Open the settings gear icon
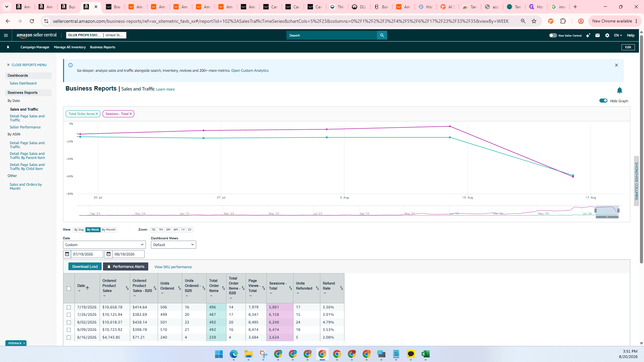Image resolution: width=644 pixels, height=362 pixels. (607, 35)
